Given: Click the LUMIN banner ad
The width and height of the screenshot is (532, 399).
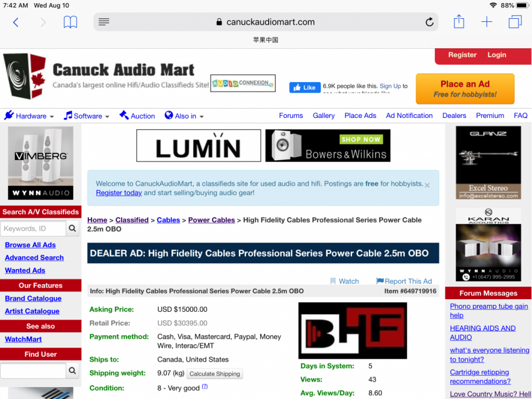Looking at the screenshot, I should (198, 145).
